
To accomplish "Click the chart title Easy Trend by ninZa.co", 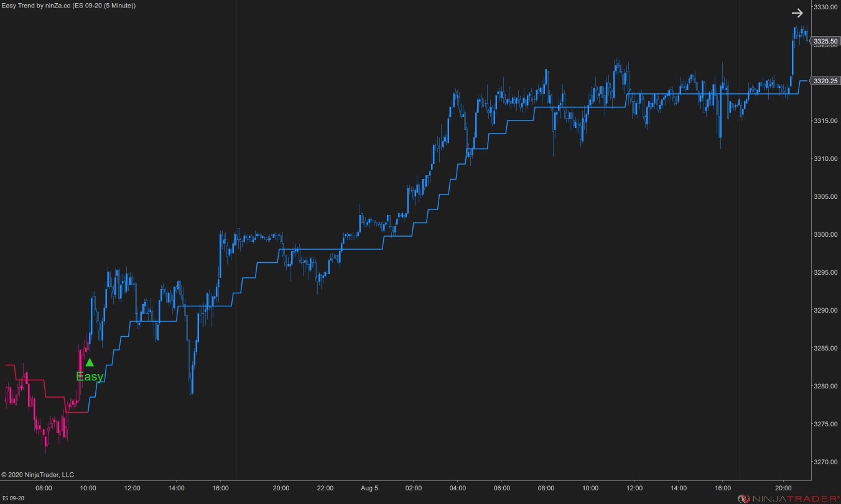I will click(68, 5).
